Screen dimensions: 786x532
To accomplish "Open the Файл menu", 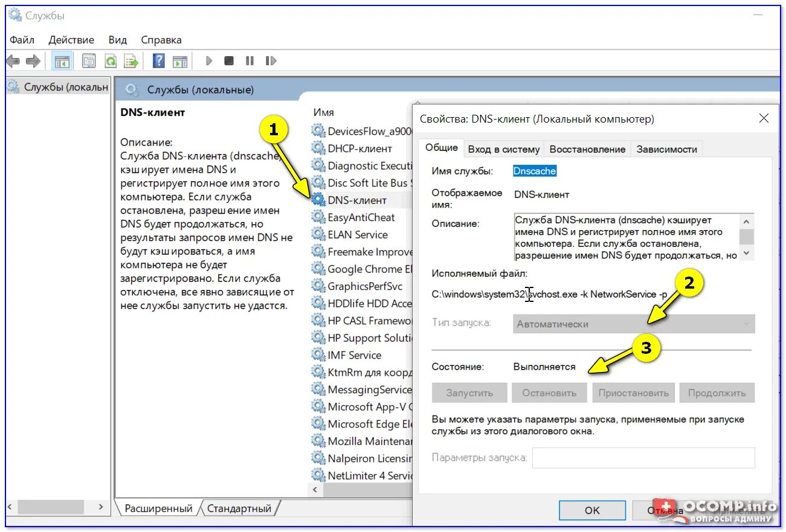I will click(x=22, y=40).
